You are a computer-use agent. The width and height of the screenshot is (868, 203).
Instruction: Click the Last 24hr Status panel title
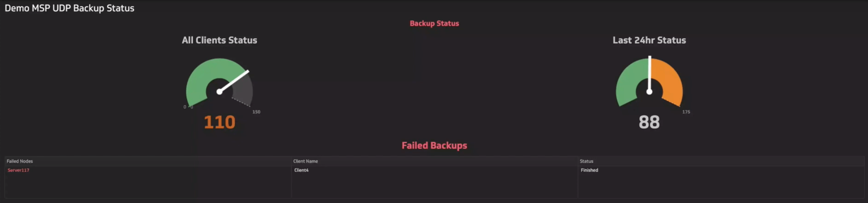pyautogui.click(x=649, y=40)
